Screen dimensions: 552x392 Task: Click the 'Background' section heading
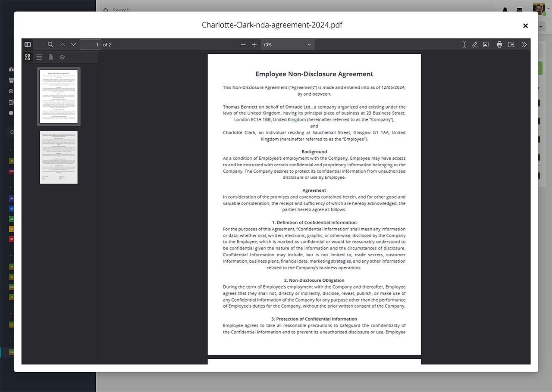[x=314, y=152]
